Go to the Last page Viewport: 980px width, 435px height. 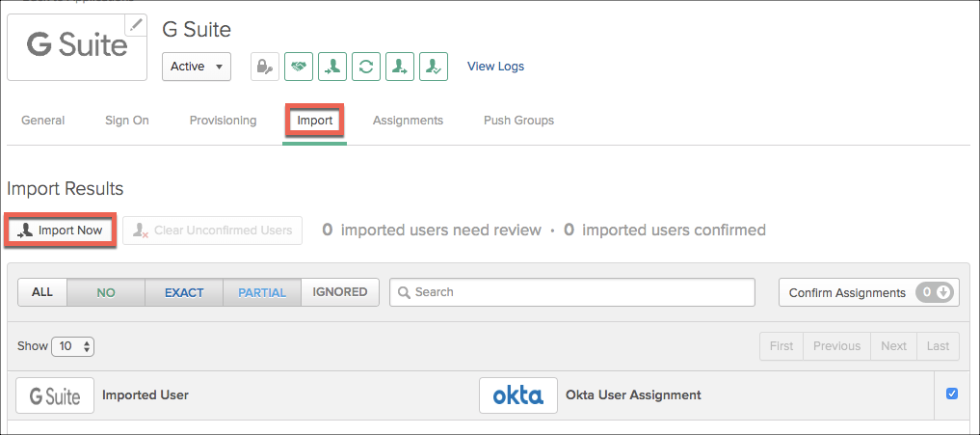pyautogui.click(x=939, y=346)
